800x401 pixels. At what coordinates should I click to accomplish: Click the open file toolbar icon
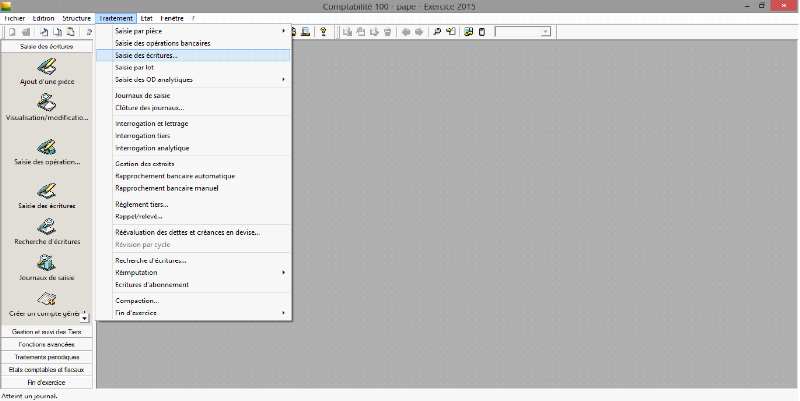click(26, 32)
